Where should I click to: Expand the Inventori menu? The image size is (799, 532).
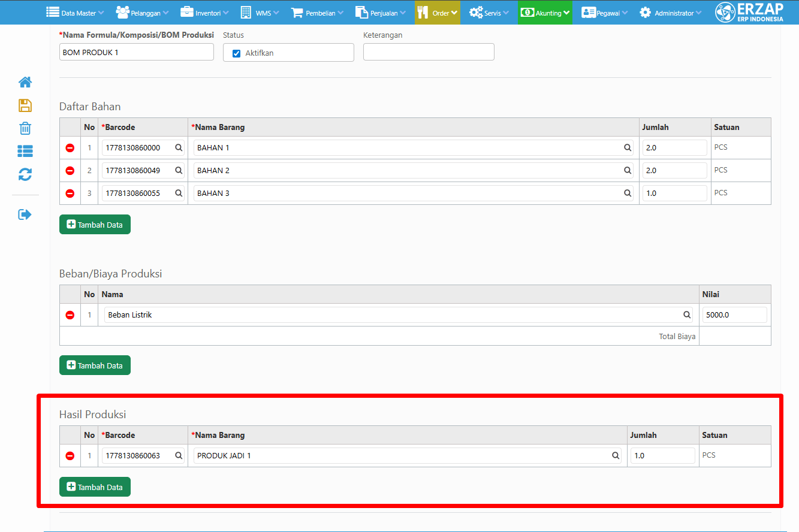[206, 12]
